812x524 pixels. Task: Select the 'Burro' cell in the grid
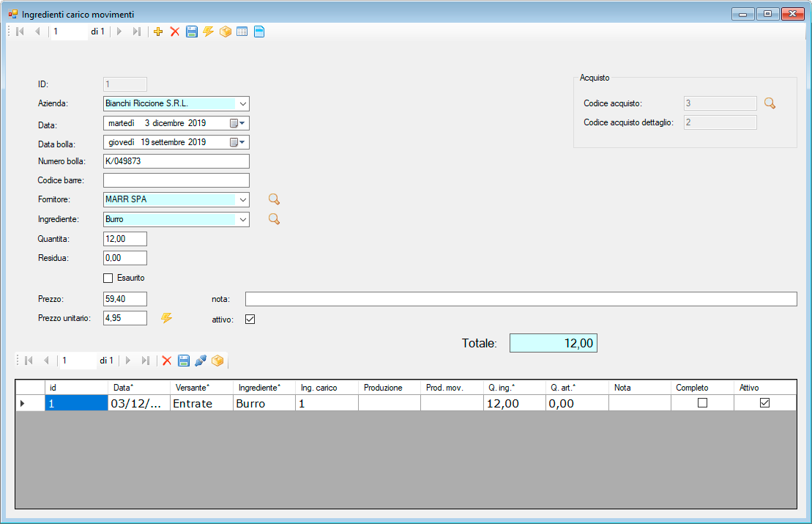pos(264,403)
